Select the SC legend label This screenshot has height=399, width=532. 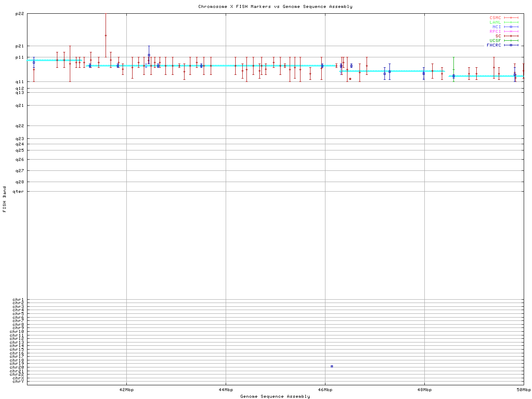498,36
